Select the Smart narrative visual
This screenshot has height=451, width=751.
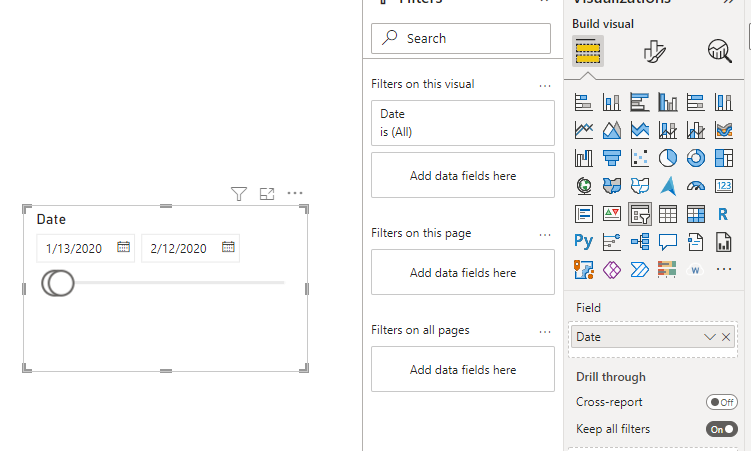[695, 241]
